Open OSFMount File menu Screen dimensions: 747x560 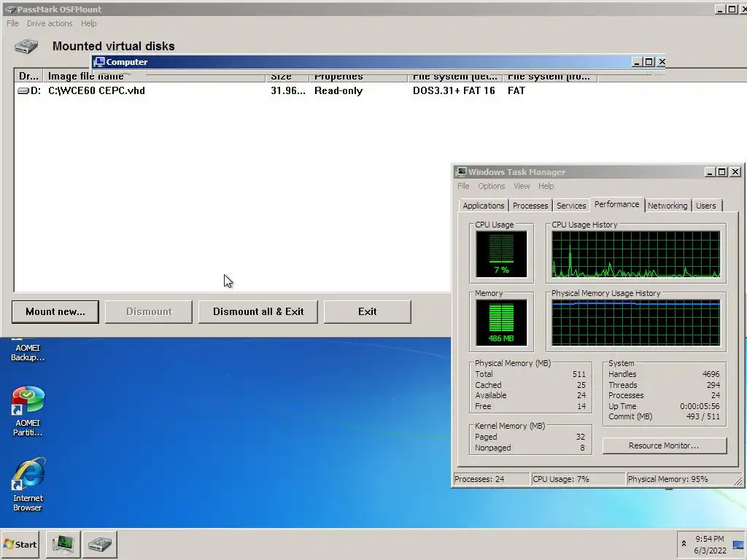[12, 23]
